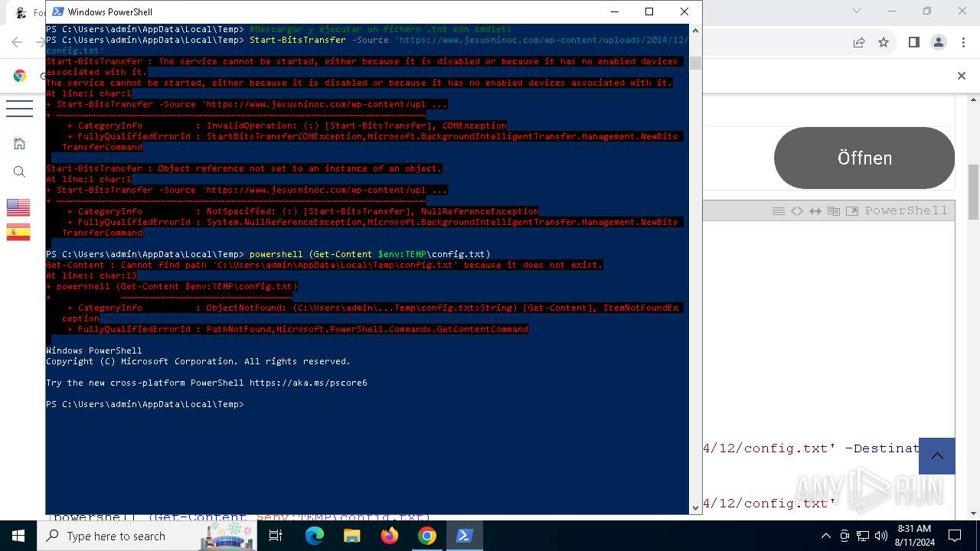Click the taskbar search box
The height and width of the screenshot is (551, 980).
pyautogui.click(x=148, y=536)
